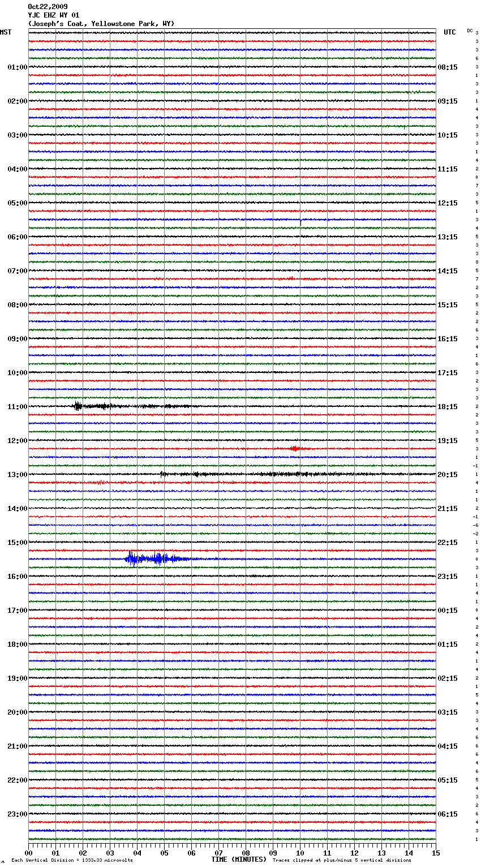Click the 23:00 MST time label
Viewport: 481px width, 868px height.
click(18, 814)
